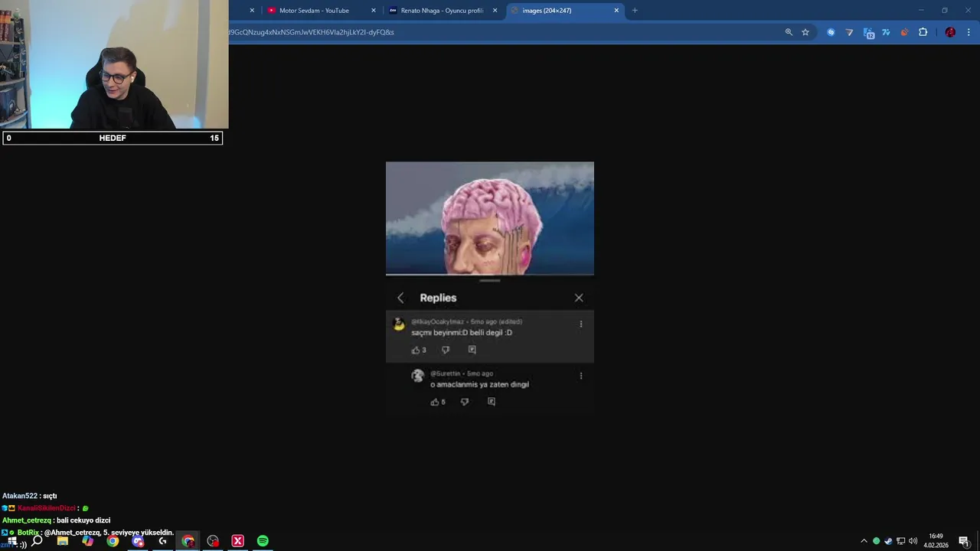
Task: Click the brain meme image
Action: (x=490, y=218)
